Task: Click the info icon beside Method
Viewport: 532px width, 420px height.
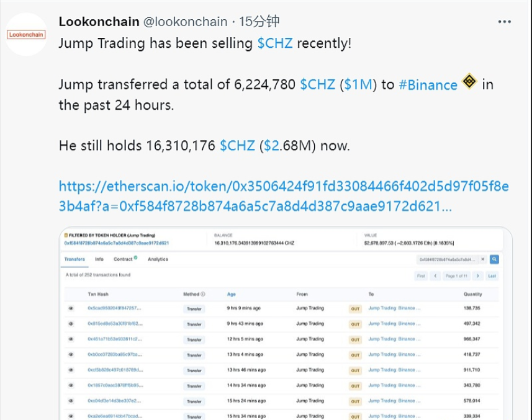Action: pyautogui.click(x=202, y=294)
